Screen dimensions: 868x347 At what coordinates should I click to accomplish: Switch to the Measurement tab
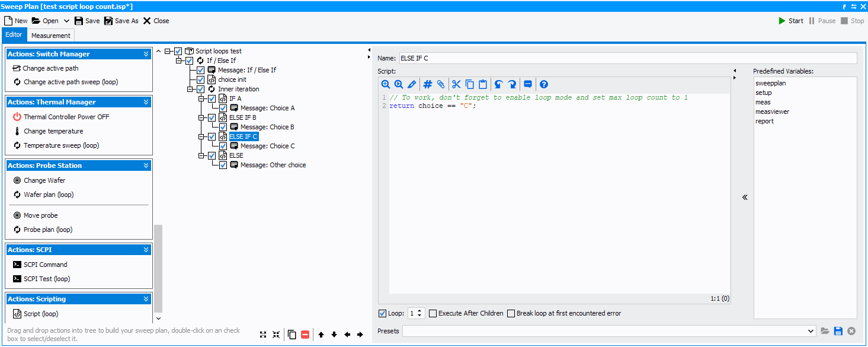51,36
